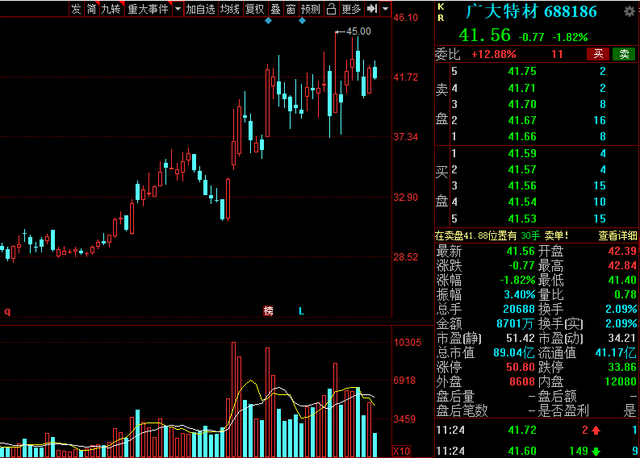640x458 pixels.
Task: Select sell level 2 price 41.67
Action: tap(522, 120)
